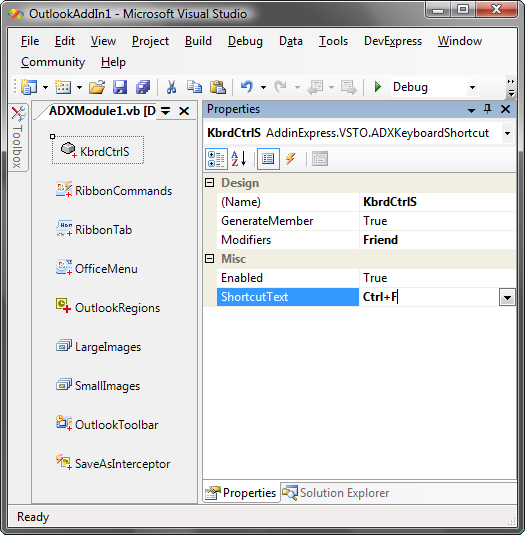Click the Save All icon
The width and height of the screenshot is (525, 535).
coord(143,87)
